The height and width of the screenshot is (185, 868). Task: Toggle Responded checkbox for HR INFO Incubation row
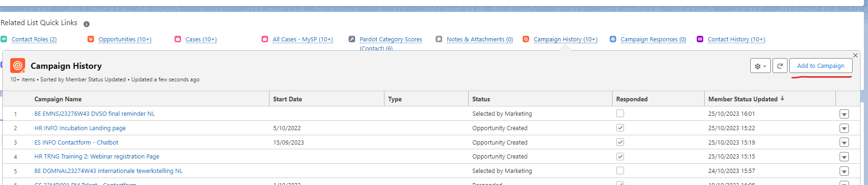click(x=620, y=128)
